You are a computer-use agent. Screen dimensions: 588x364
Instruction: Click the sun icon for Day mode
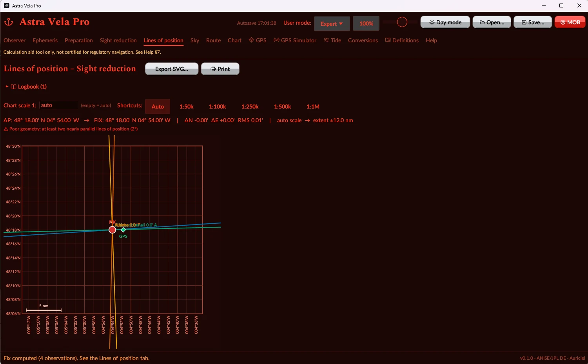[x=432, y=22]
